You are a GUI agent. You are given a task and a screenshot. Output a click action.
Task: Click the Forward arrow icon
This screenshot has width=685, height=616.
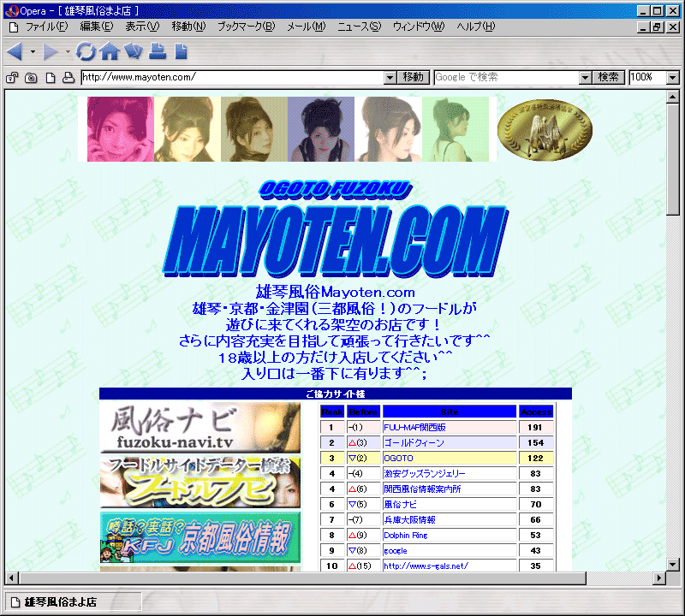[51, 52]
